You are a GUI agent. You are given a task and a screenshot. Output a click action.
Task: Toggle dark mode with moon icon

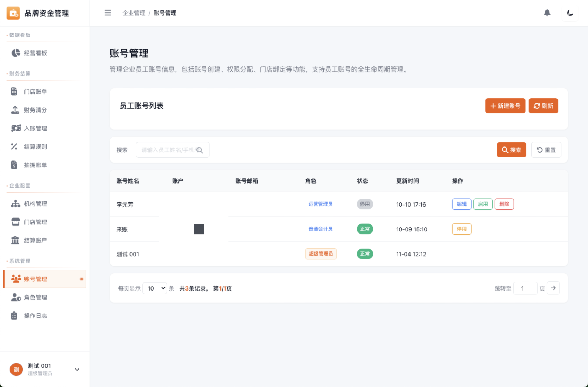[570, 13]
